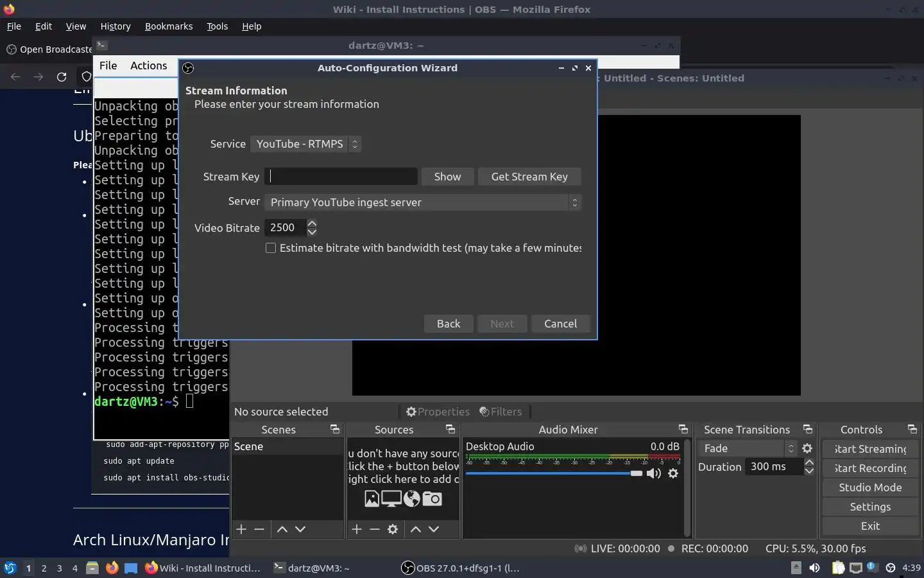The image size is (924, 578).
Task: Cancel the Auto-Configuration Wizard
Action: pos(560,324)
